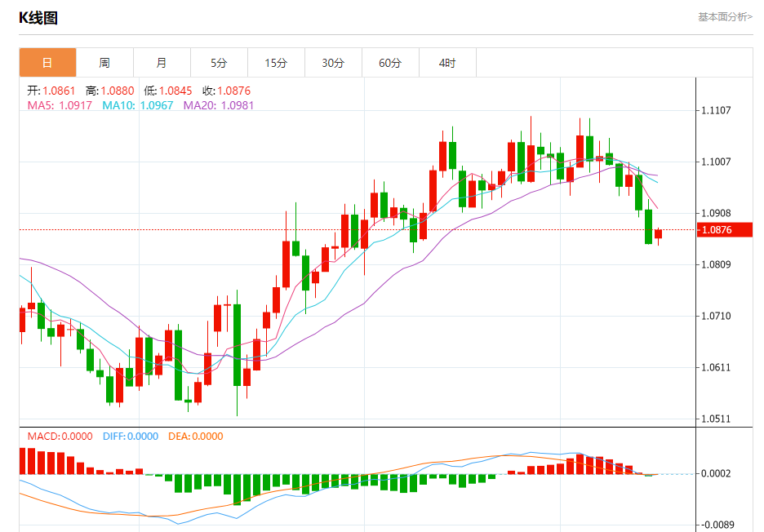Click the tall green candle left of the last candle
Image resolution: width=764 pixels, height=532 pixels.
(x=649, y=227)
